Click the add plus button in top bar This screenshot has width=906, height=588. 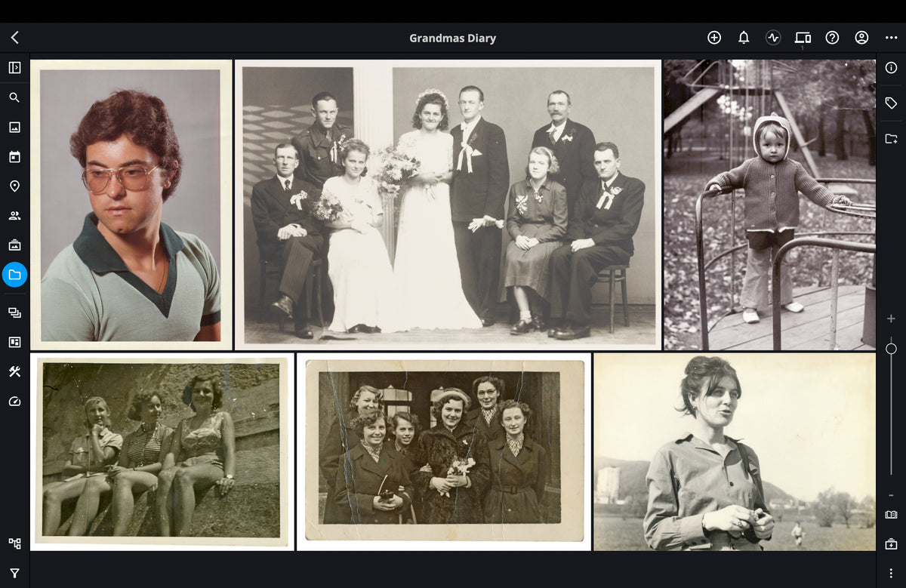(x=714, y=38)
